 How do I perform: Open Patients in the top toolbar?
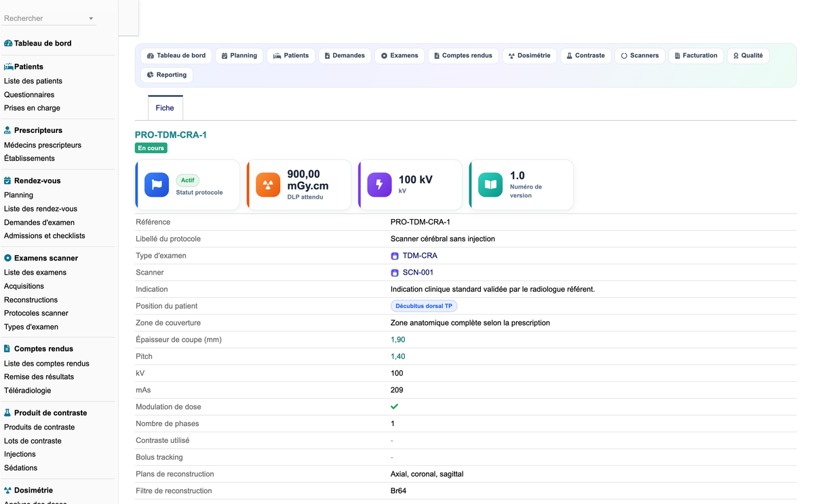click(291, 56)
